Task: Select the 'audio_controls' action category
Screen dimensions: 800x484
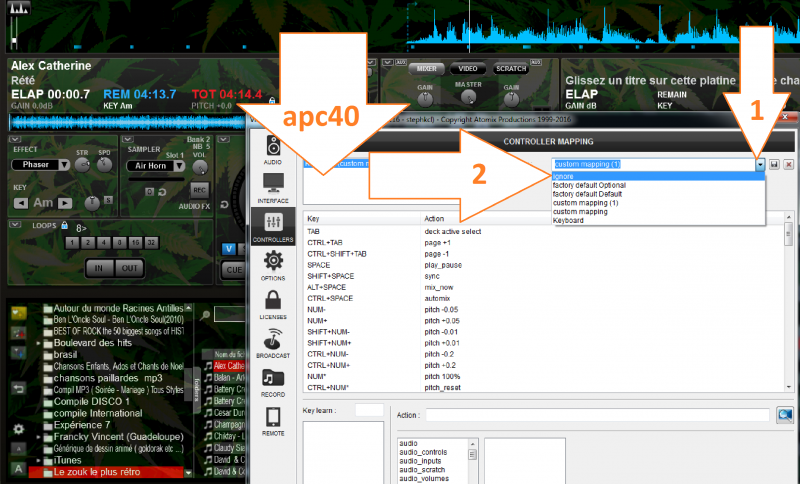Action: [x=423, y=452]
